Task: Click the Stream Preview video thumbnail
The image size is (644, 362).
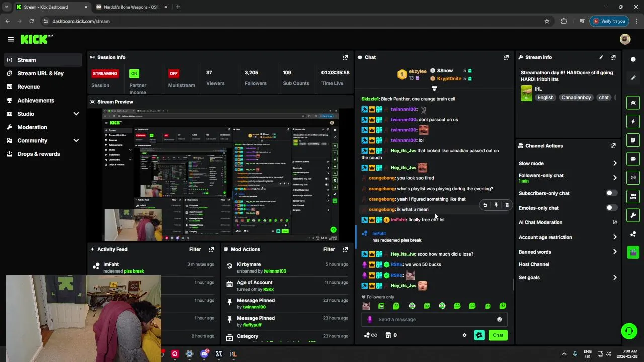Action: point(220,175)
